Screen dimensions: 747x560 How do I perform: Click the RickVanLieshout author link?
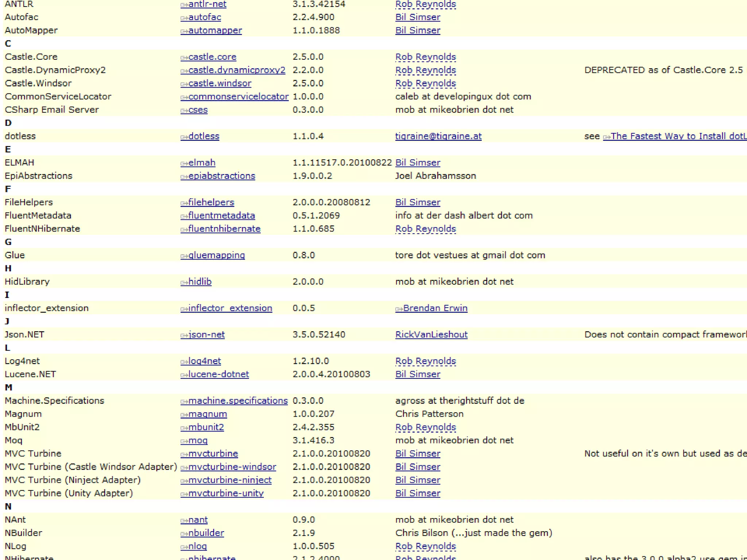[431, 335]
